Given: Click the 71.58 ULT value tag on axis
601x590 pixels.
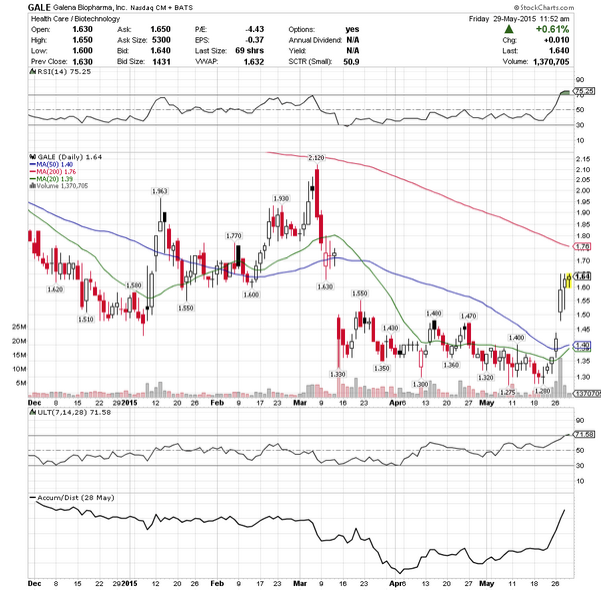Looking at the screenshot, I should [585, 434].
